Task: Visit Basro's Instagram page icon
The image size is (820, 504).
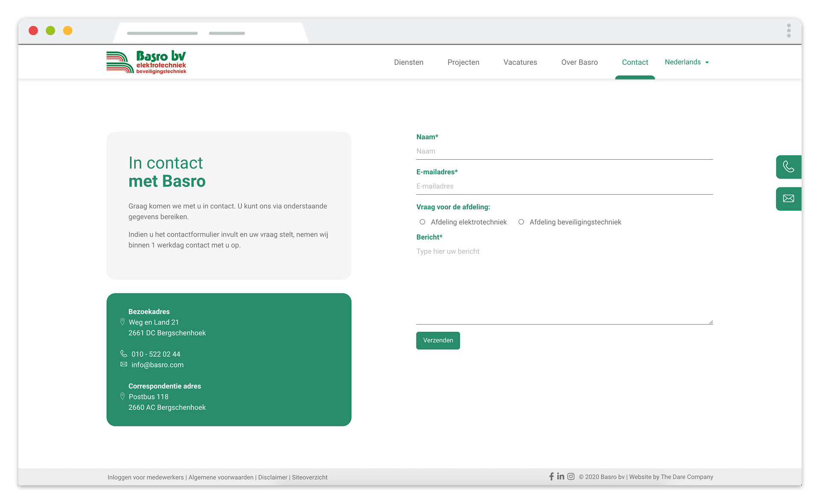Action: [x=571, y=476]
